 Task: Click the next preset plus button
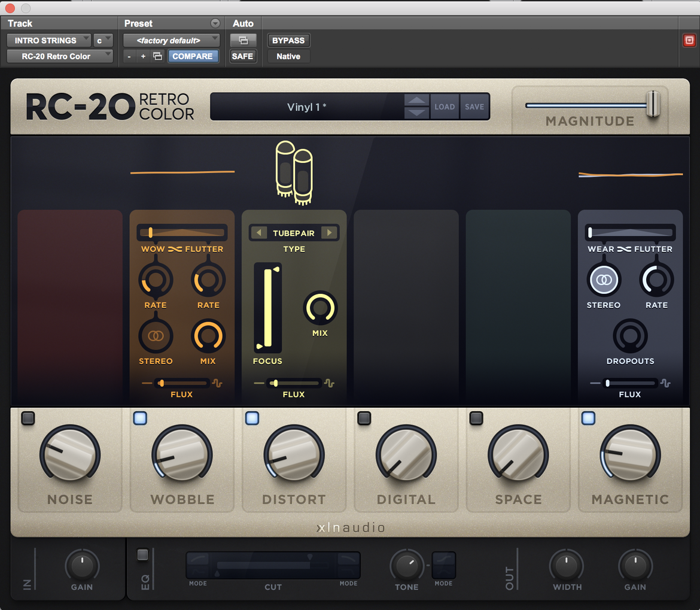tap(144, 56)
